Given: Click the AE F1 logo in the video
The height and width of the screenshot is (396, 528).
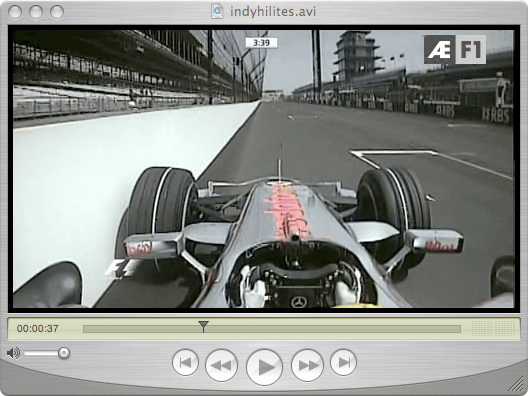Looking at the screenshot, I should (x=455, y=50).
